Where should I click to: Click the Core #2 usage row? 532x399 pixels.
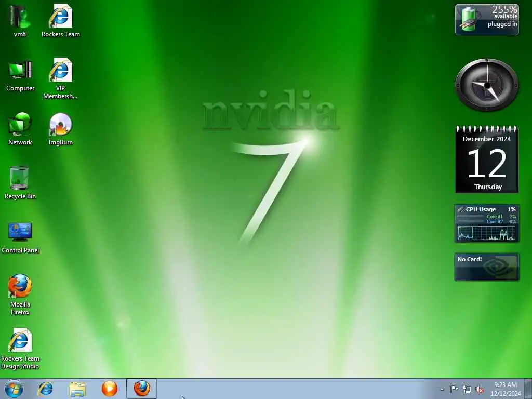tap(486, 221)
